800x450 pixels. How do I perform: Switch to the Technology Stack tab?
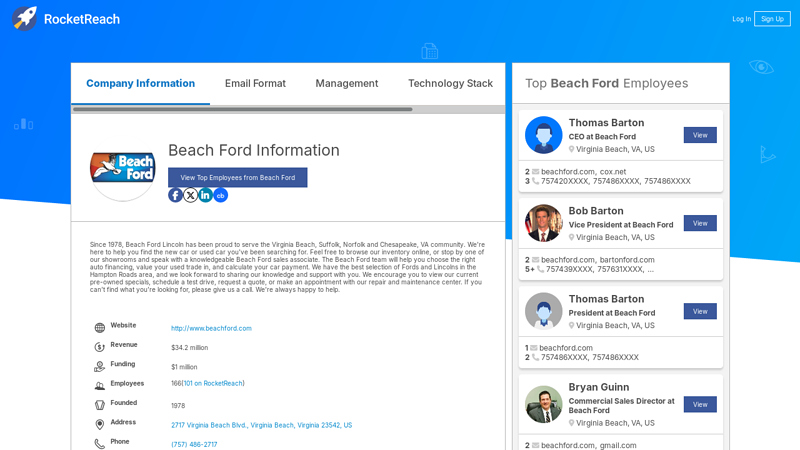click(x=451, y=83)
